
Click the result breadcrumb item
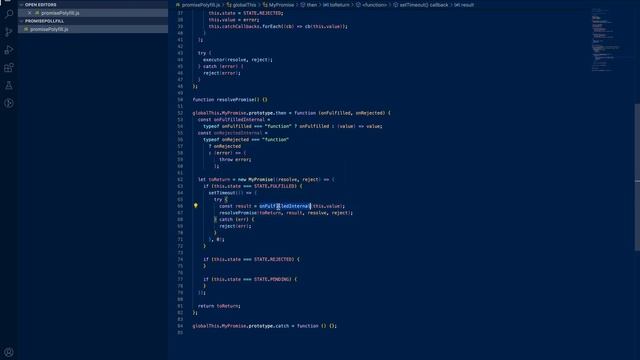[x=467, y=5]
